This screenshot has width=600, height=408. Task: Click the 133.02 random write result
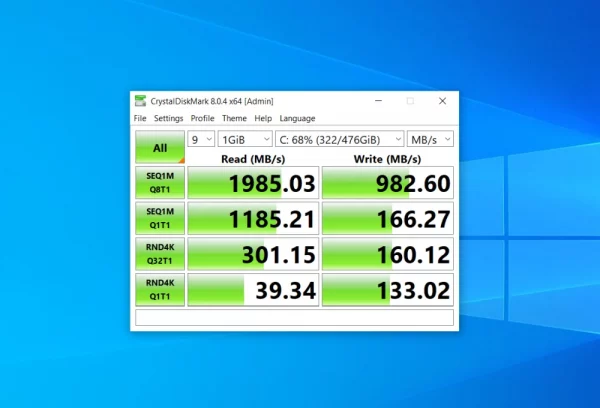388,289
